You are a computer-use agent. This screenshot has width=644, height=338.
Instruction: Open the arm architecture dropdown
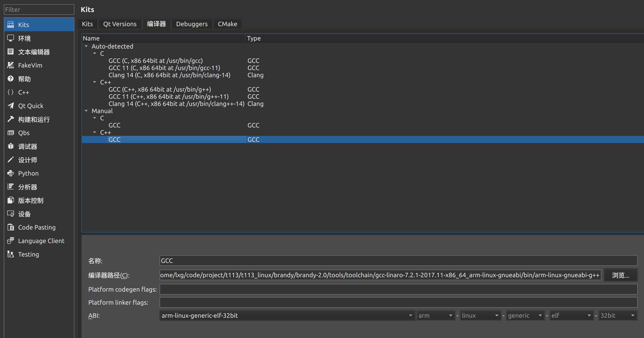pos(436,315)
